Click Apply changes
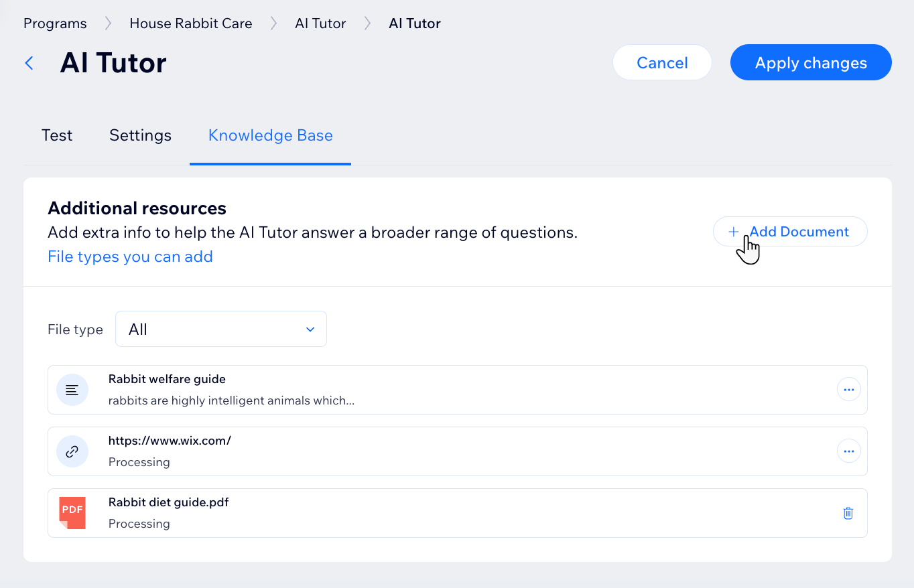The height and width of the screenshot is (588, 914). 810,62
